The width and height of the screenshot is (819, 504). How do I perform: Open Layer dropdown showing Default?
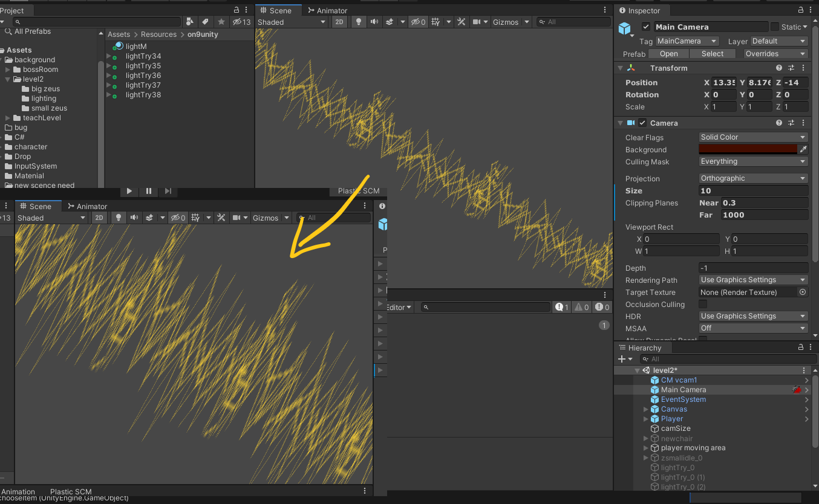point(779,41)
